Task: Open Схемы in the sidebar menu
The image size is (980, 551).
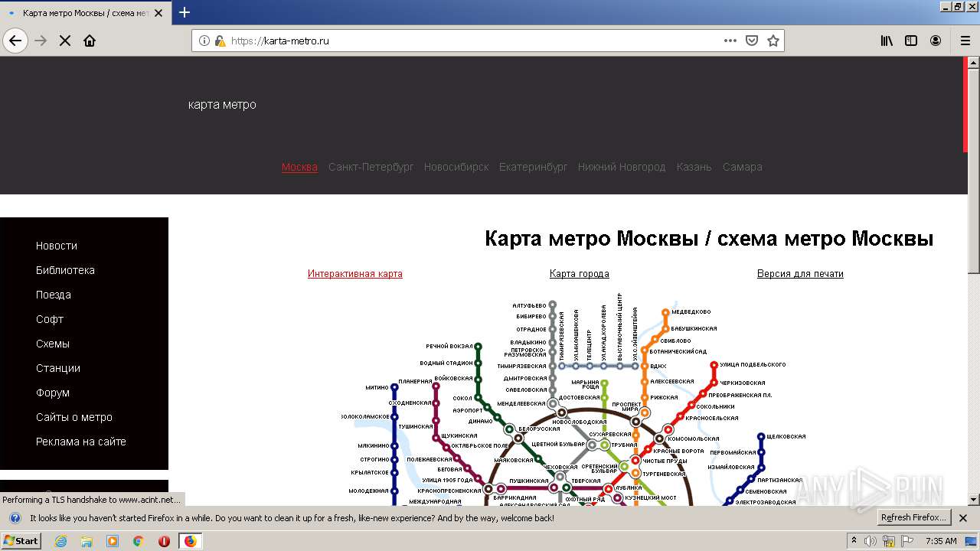Action: click(53, 344)
